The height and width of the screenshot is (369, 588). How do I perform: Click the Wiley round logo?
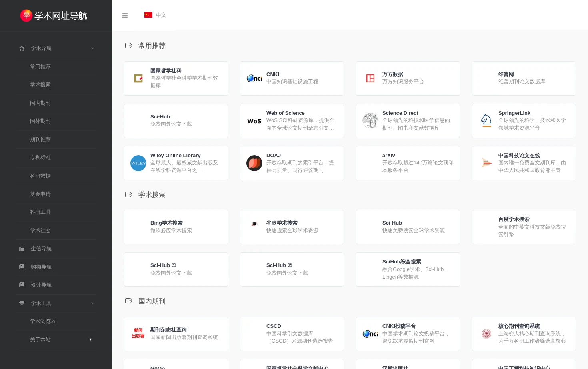click(x=138, y=163)
